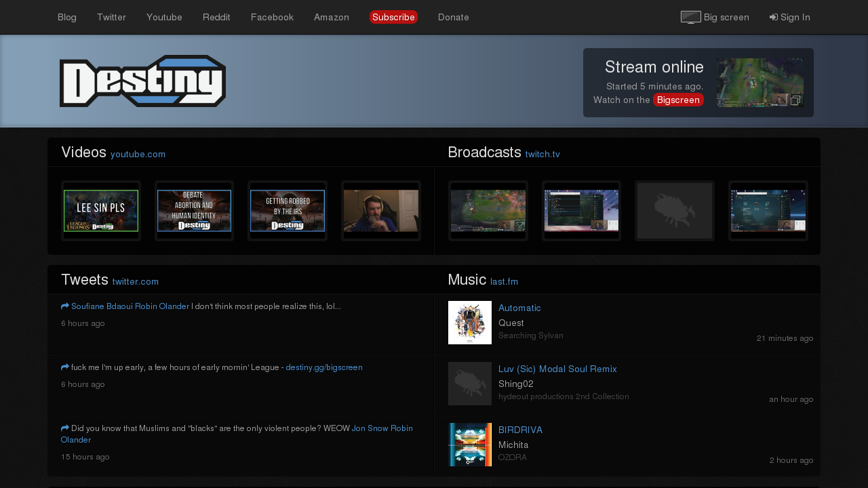Play the Debate Abortion and Human Identity video
This screenshot has width=868, height=488.
coord(194,211)
